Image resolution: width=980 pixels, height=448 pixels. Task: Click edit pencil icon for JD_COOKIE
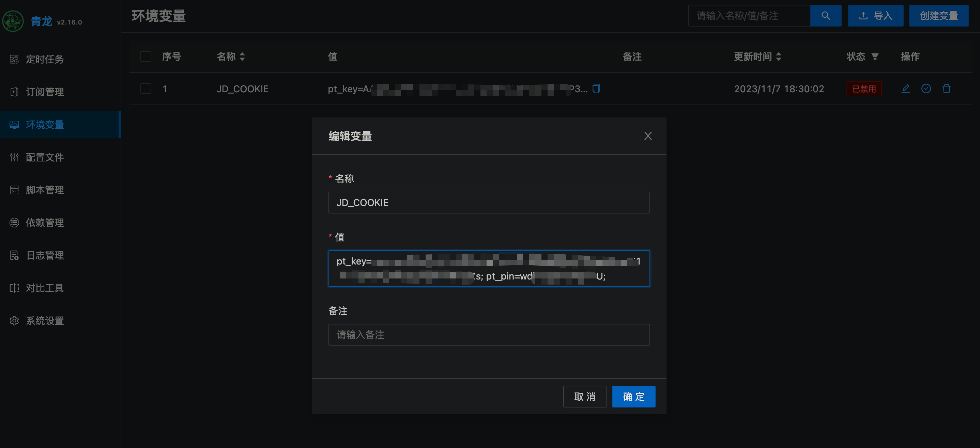[905, 89]
